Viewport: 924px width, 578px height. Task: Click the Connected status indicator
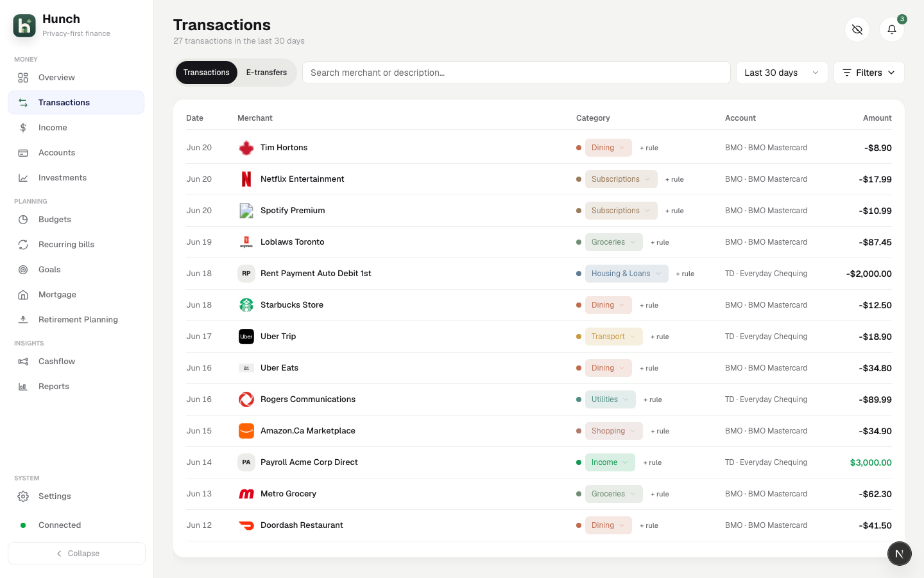tap(51, 525)
